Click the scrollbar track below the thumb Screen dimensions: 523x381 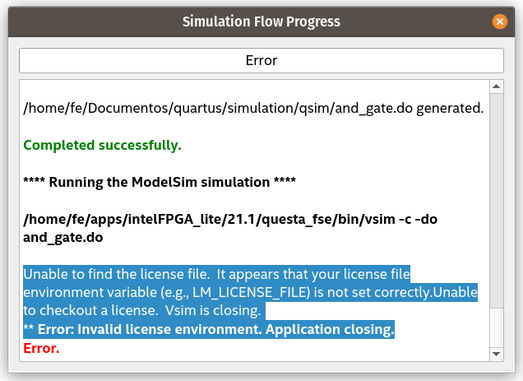496,328
